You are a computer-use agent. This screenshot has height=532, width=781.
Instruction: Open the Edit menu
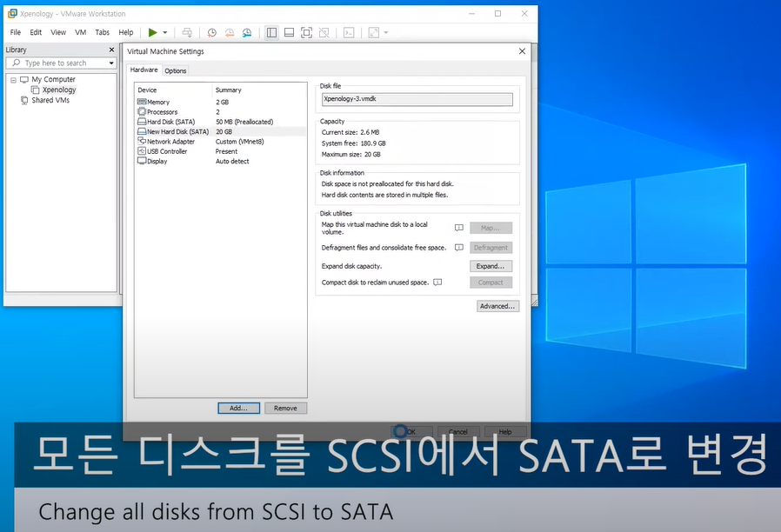36,32
